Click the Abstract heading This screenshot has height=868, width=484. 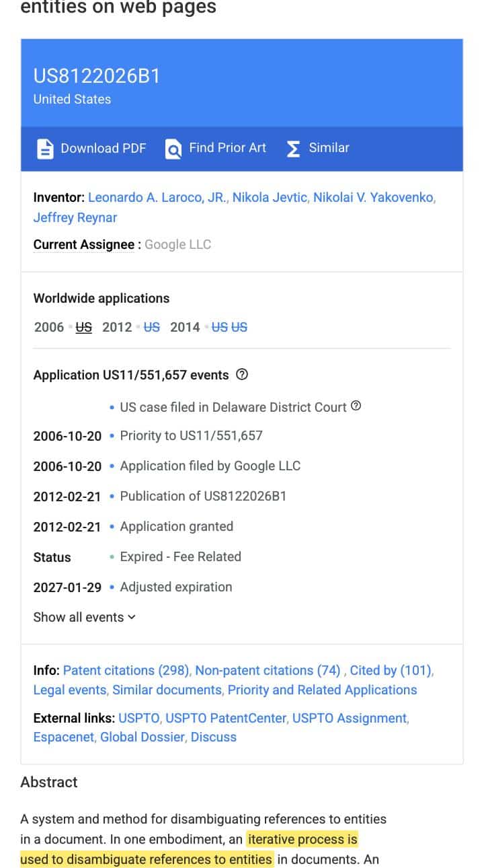pos(49,782)
